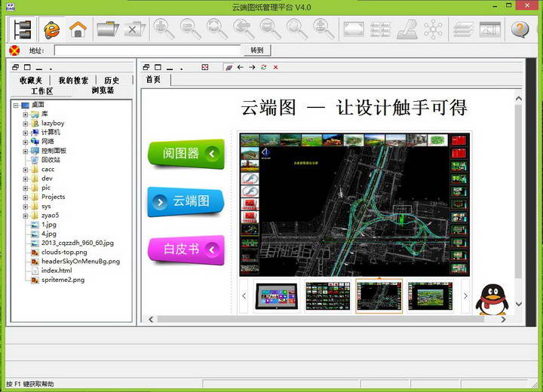Click the Internet Explorer browser toolbar icon
Viewport: 543px width, 392px height.
[x=51, y=29]
